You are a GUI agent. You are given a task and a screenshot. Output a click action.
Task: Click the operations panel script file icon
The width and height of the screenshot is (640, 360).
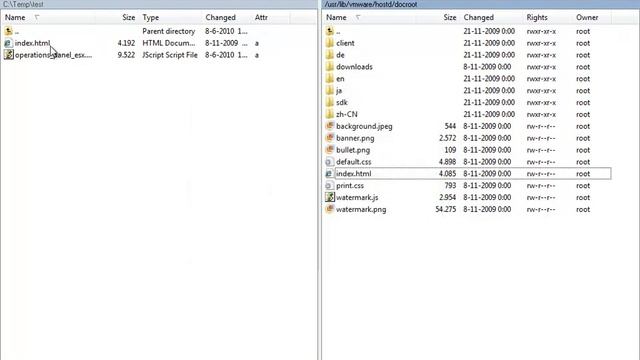point(8,55)
